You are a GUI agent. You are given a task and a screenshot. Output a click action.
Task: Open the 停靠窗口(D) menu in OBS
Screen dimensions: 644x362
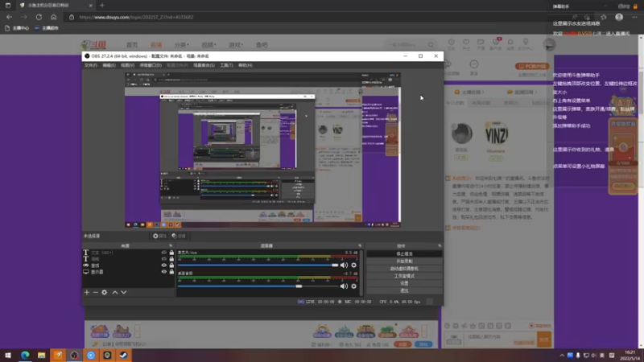point(151,65)
